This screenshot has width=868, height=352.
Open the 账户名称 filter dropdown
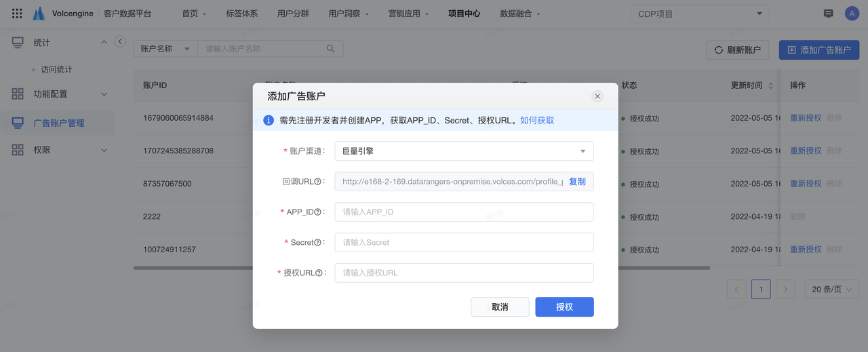pos(165,49)
